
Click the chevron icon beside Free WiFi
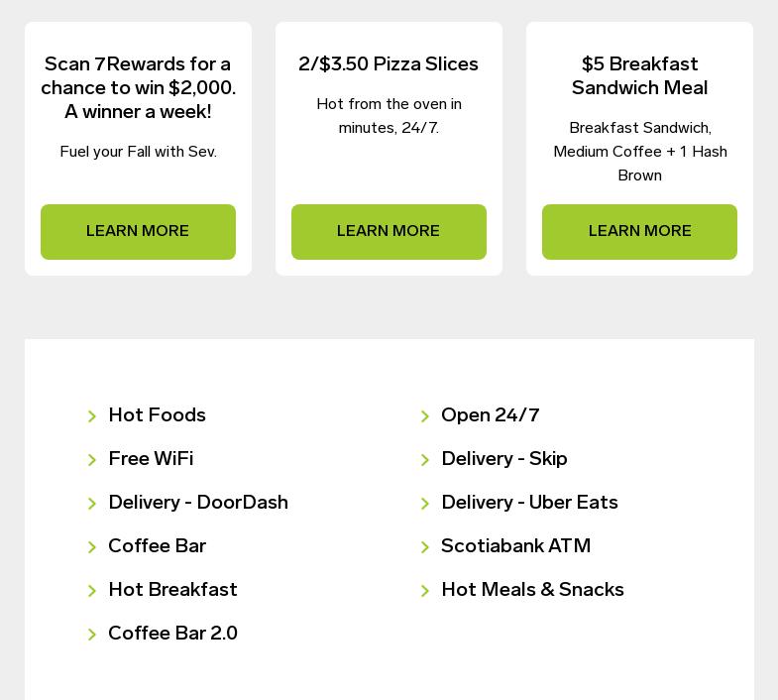pos(92,460)
